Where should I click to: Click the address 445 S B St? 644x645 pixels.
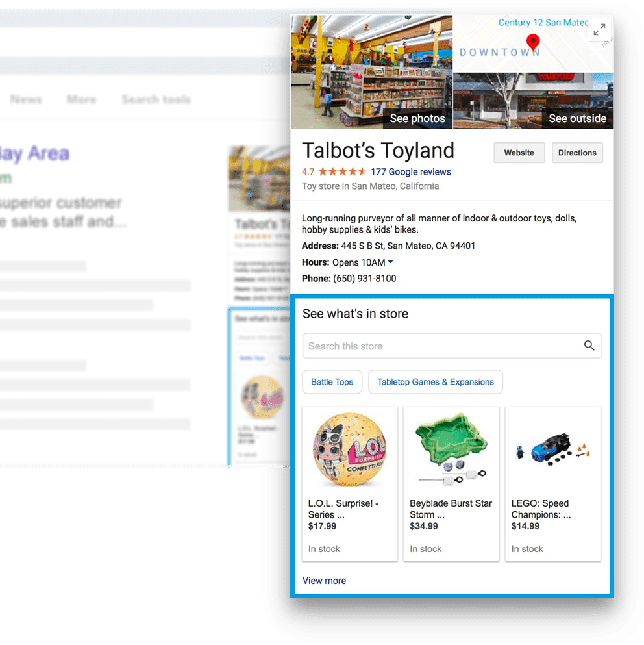pos(408,246)
